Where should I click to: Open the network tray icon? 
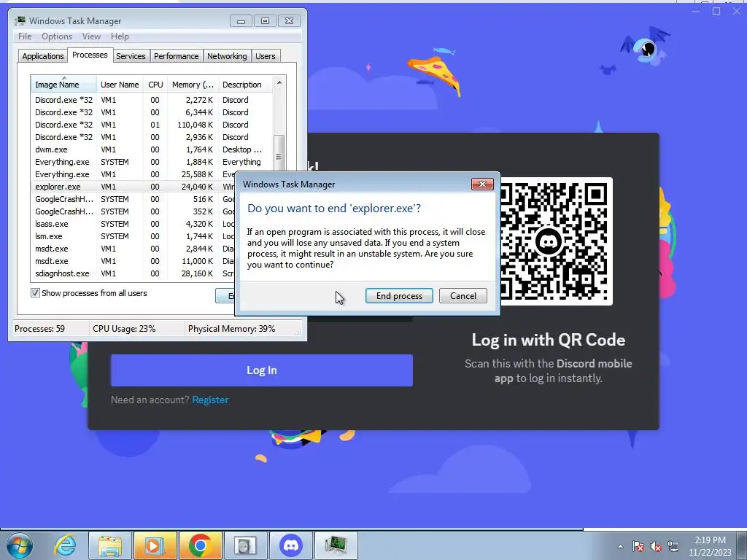[673, 546]
